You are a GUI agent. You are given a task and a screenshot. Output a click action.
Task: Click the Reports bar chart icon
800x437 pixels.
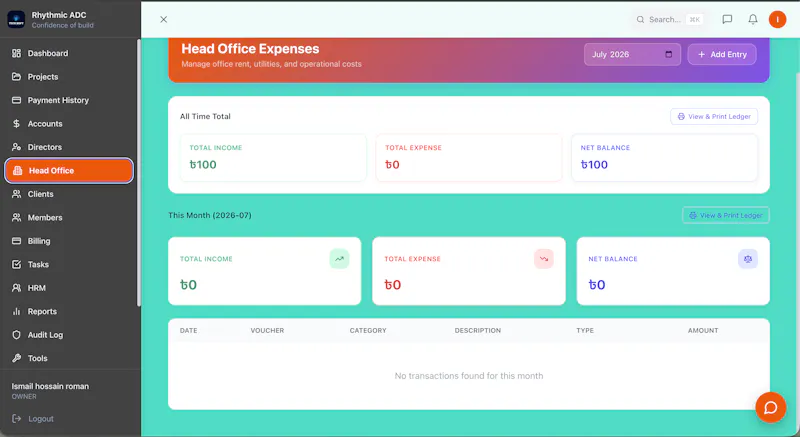point(16,311)
